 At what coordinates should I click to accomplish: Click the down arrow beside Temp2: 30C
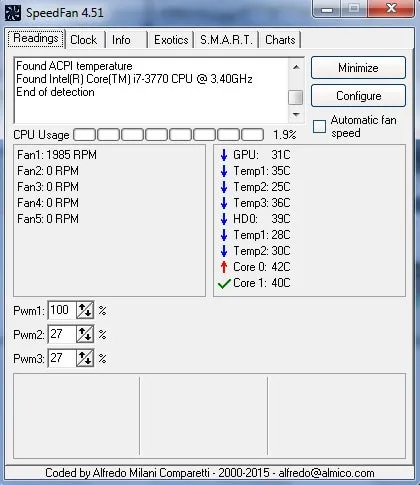224,251
